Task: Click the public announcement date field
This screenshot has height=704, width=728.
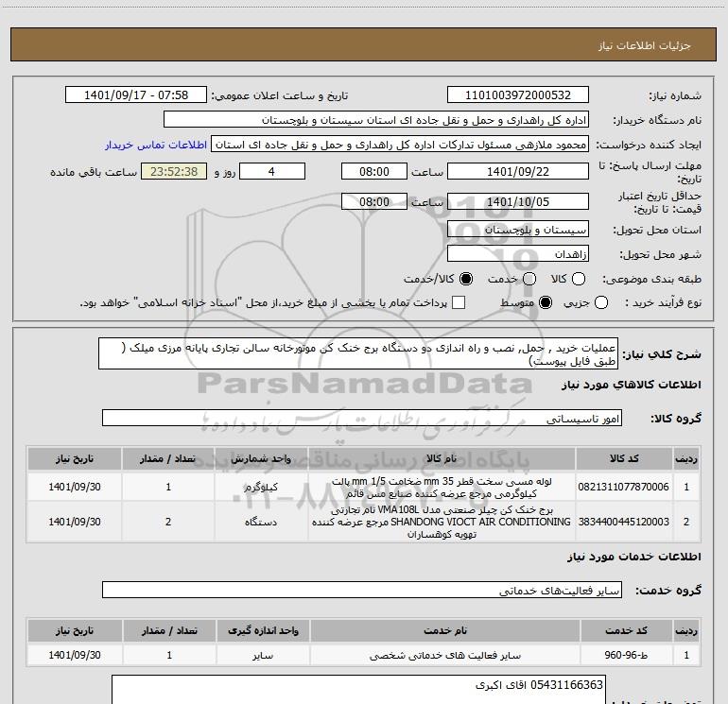Action: (136, 94)
